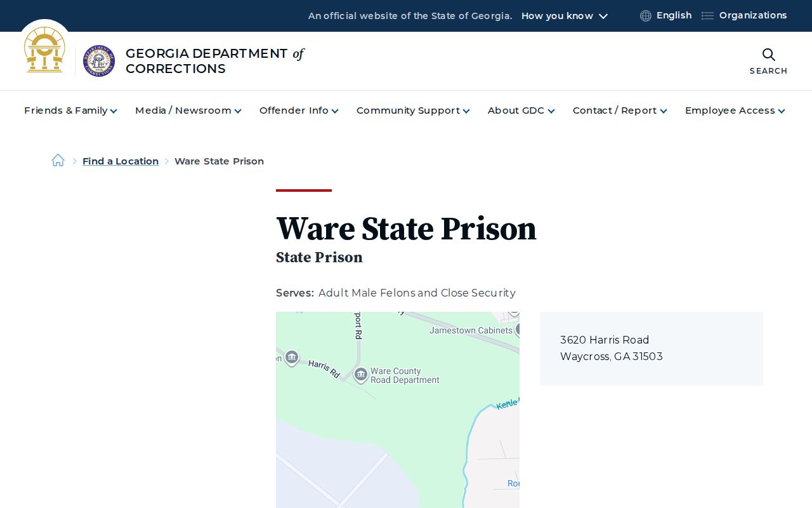
Task: Click the Department of Corrections round seal
Action: click(99, 61)
